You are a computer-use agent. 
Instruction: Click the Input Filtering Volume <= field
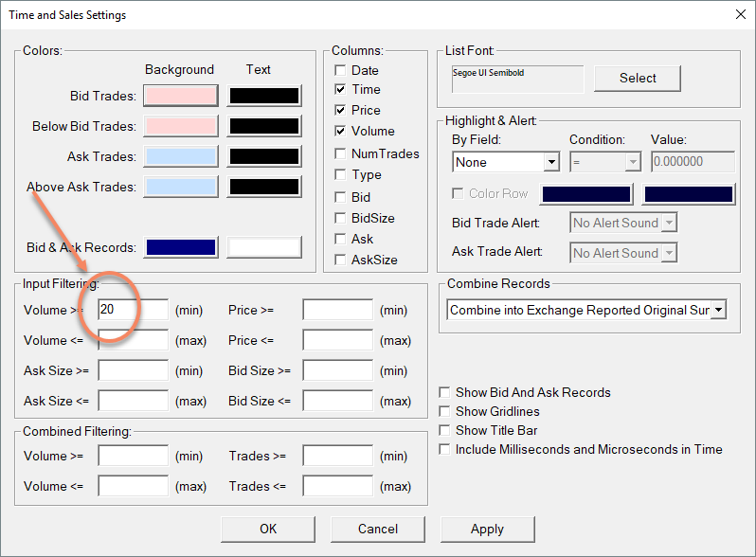pos(133,340)
